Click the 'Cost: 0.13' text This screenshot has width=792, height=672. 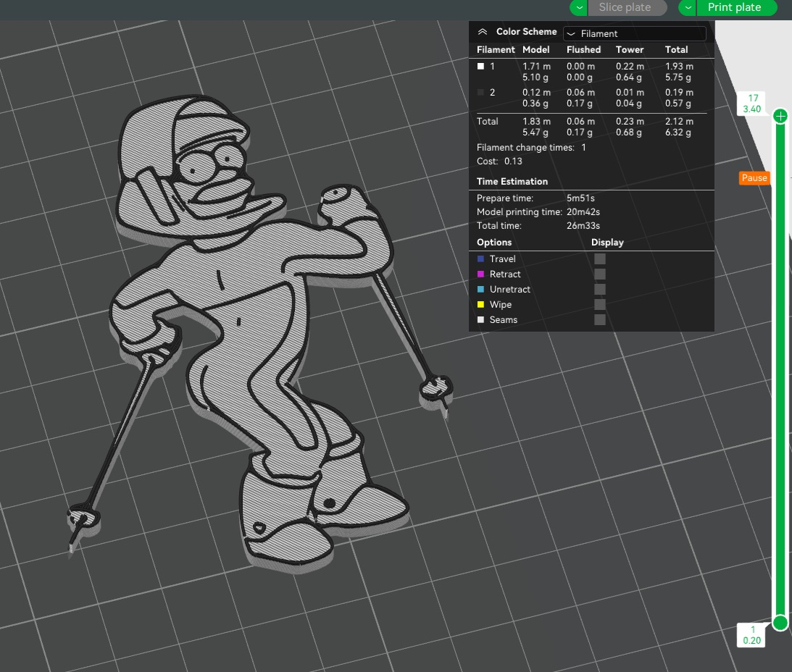[x=499, y=161]
